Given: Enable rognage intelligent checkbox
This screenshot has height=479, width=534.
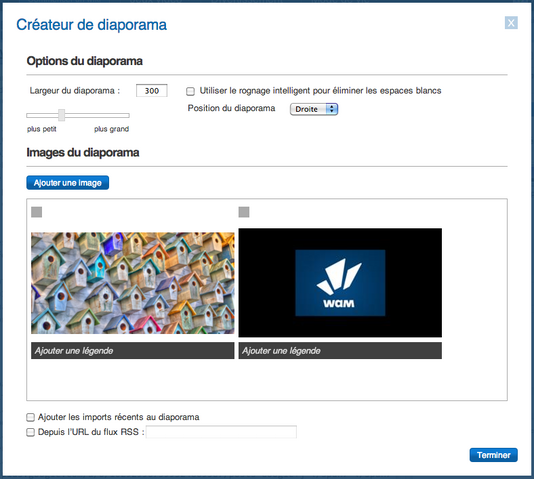Looking at the screenshot, I should click(x=190, y=91).
